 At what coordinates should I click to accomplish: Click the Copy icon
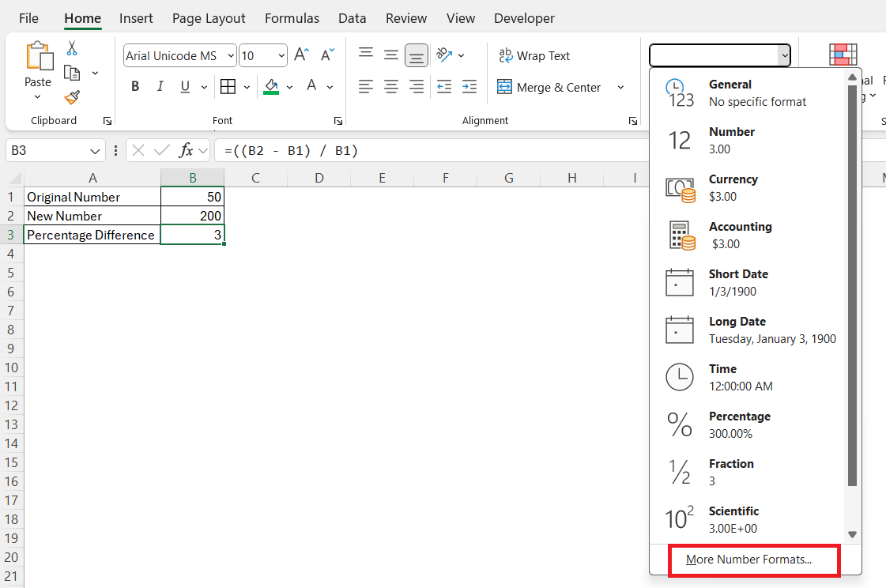click(72, 73)
